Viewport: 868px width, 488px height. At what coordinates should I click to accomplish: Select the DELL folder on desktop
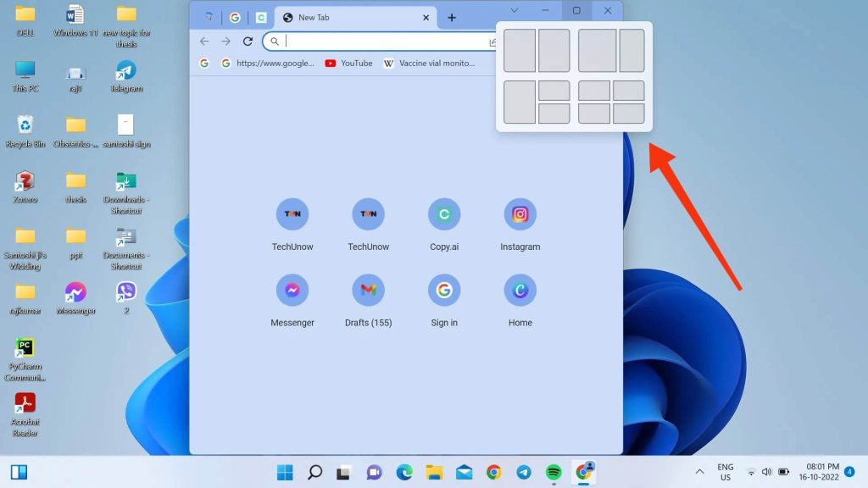25,21
